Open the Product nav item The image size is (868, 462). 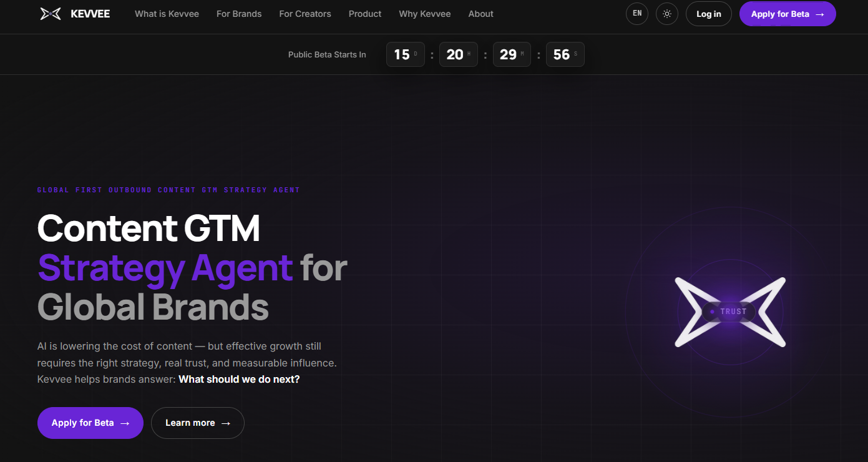365,14
